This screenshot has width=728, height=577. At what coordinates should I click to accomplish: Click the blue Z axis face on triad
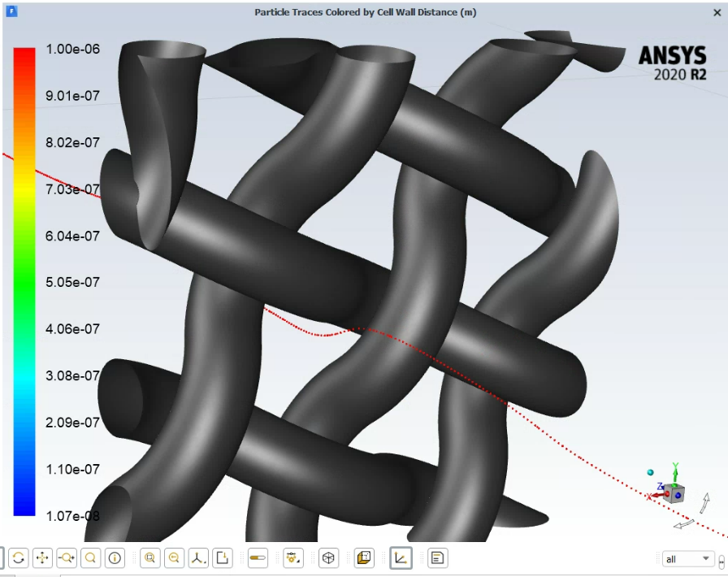tap(678, 496)
